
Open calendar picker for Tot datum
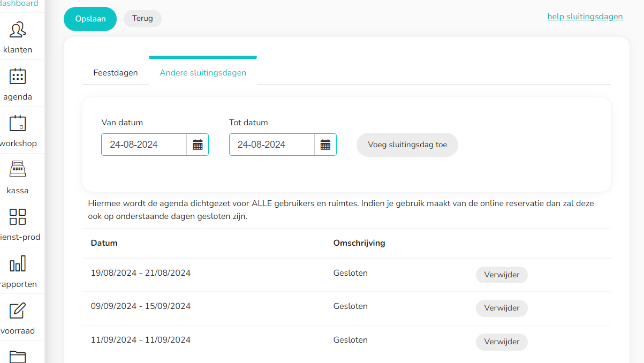point(325,145)
